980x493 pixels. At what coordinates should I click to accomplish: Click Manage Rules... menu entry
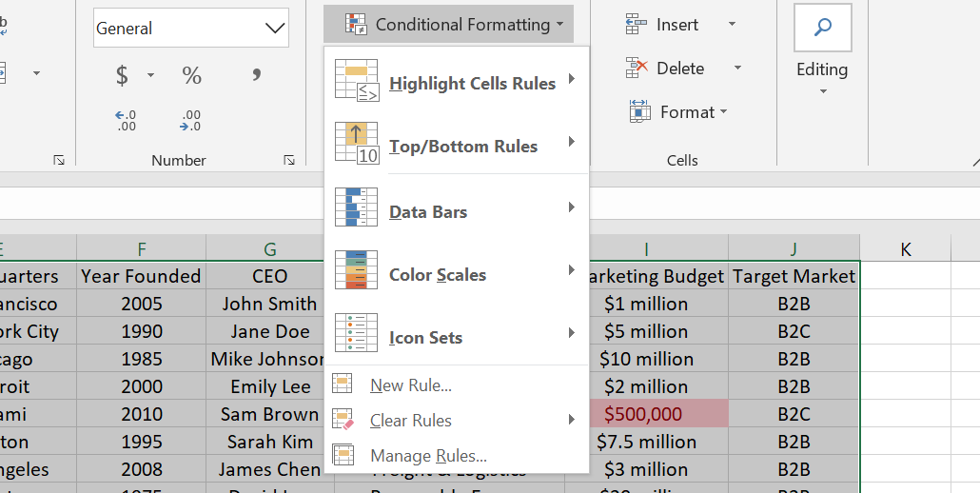point(427,456)
